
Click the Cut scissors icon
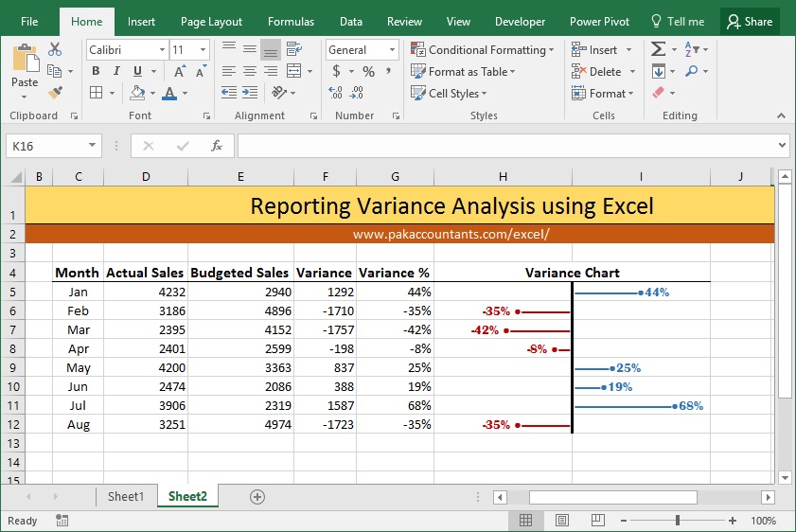point(55,49)
